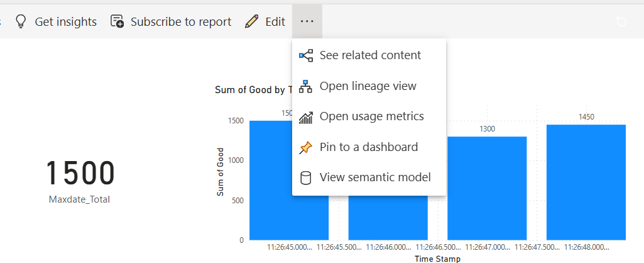This screenshot has height=263, width=644.
Task: Choose See related content
Action: (369, 55)
